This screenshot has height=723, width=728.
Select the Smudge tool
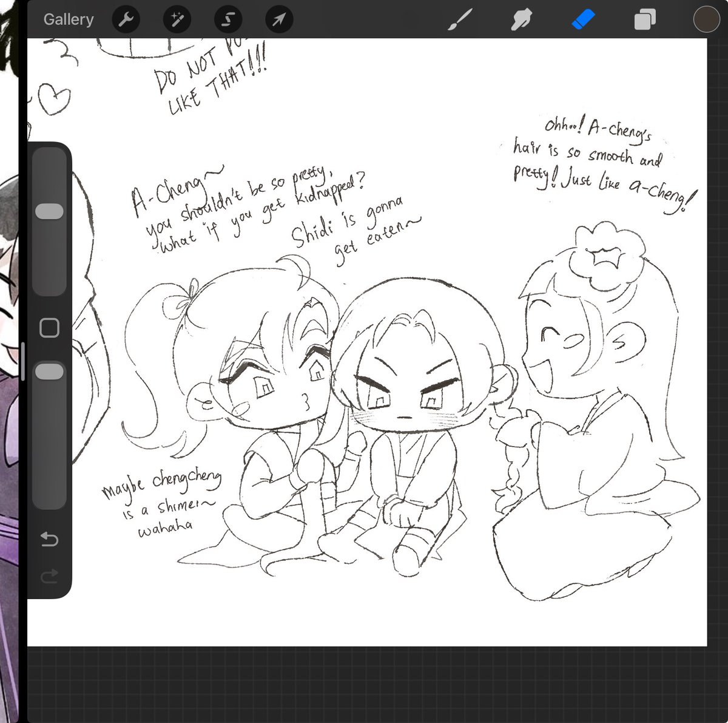click(x=522, y=20)
